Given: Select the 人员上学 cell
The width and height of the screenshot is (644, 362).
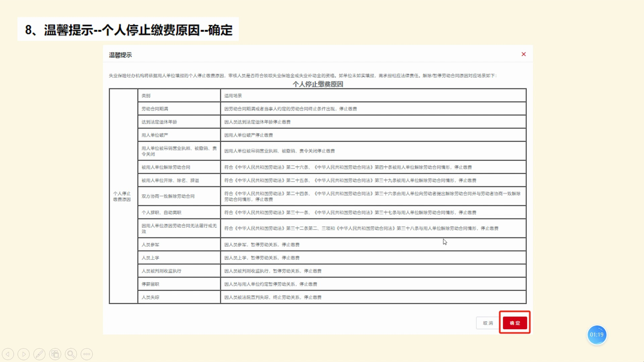Looking at the screenshot, I should tap(179, 258).
